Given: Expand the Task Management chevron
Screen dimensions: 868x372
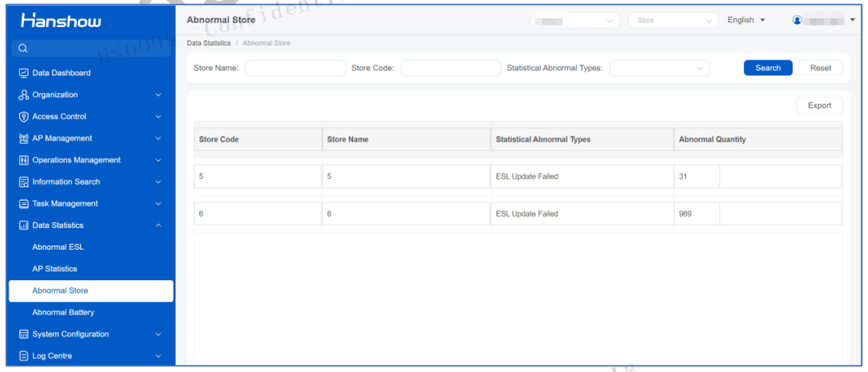Looking at the screenshot, I should 159,203.
